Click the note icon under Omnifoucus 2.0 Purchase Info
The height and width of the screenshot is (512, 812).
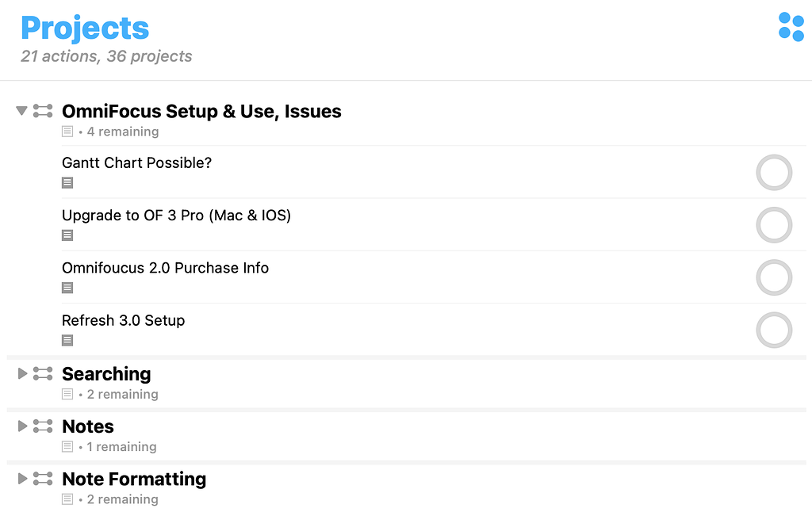(67, 288)
